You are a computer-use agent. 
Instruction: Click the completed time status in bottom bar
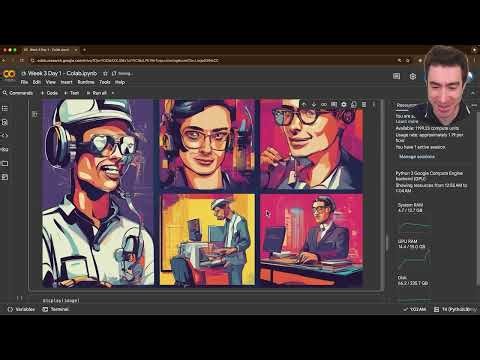tap(415, 309)
